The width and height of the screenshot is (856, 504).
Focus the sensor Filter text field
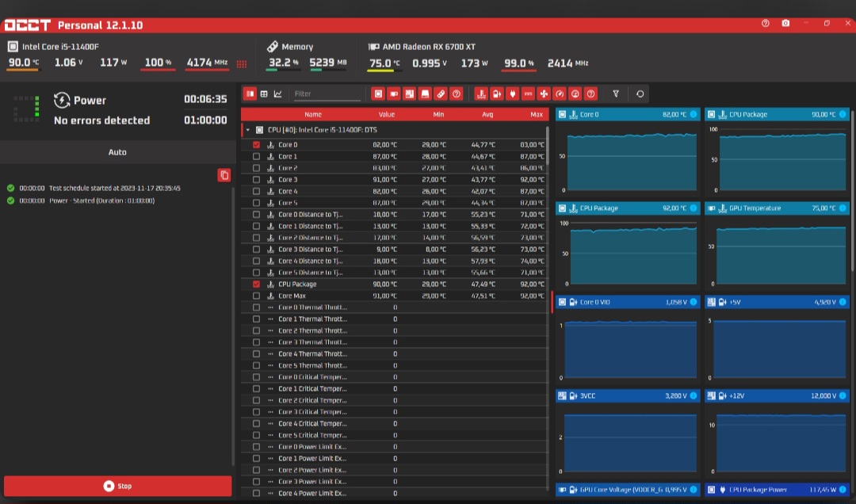click(x=327, y=94)
